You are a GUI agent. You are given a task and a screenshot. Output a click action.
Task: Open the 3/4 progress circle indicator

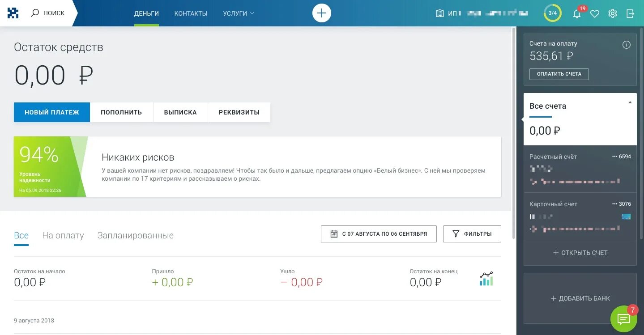[x=553, y=13]
